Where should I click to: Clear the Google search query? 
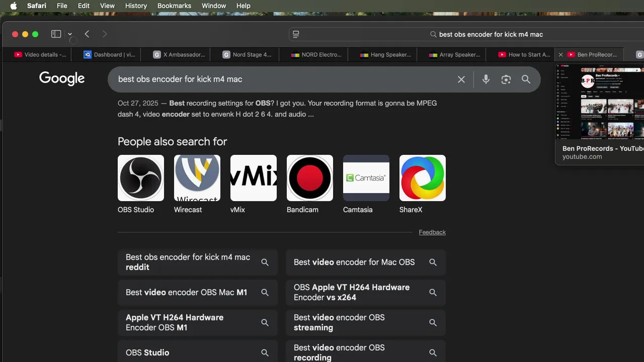(461, 79)
